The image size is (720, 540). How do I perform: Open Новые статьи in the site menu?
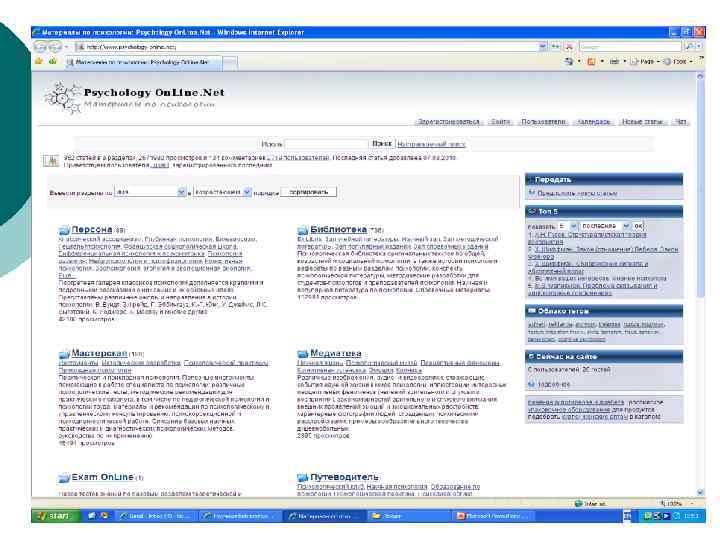click(642, 122)
